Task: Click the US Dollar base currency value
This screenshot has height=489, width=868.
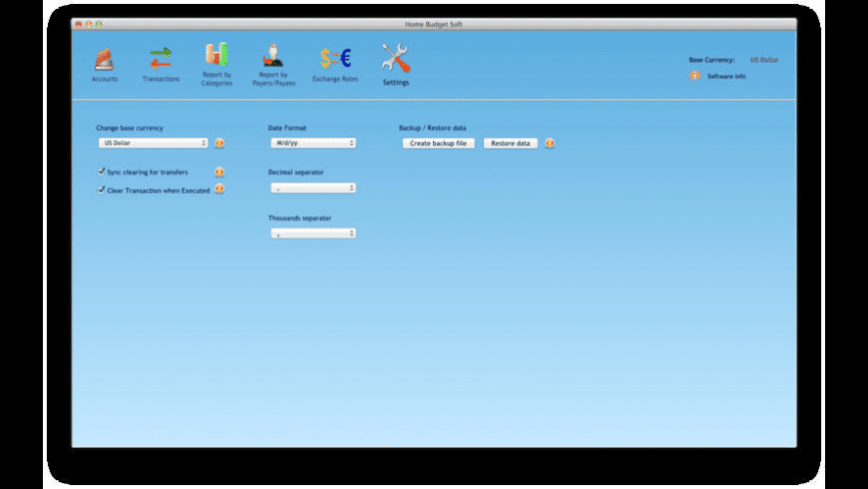Action: [x=764, y=60]
